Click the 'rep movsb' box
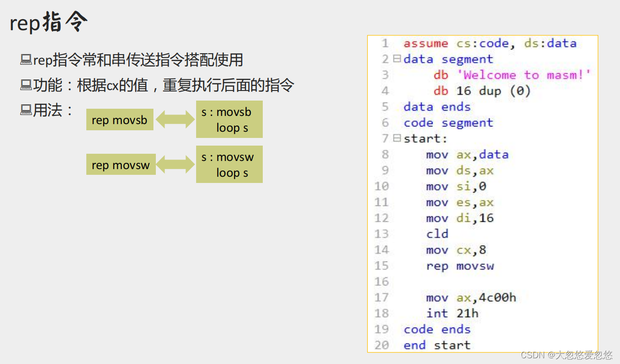Image resolution: width=620 pixels, height=364 pixels. 120,120
